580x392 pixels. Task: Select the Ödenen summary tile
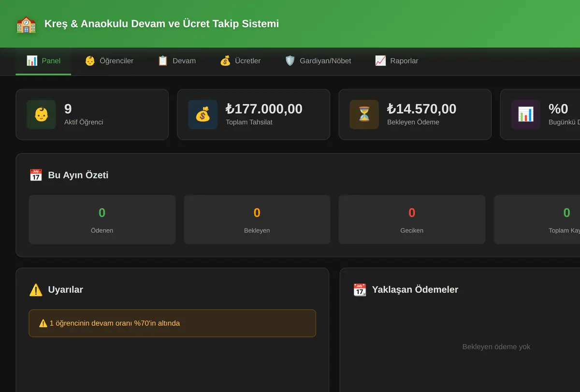click(x=102, y=219)
